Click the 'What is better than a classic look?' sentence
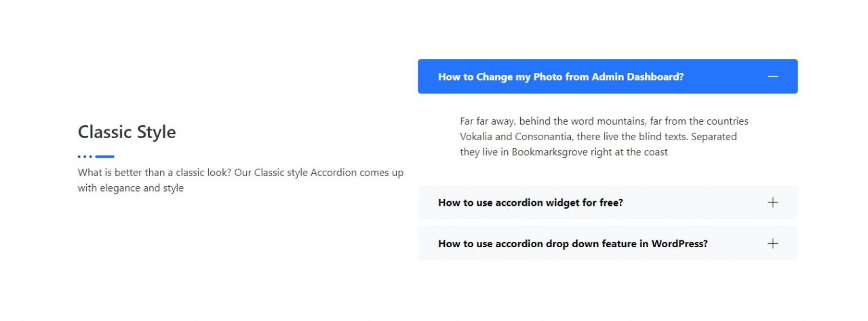This screenshot has height=321, width=868. pos(155,173)
